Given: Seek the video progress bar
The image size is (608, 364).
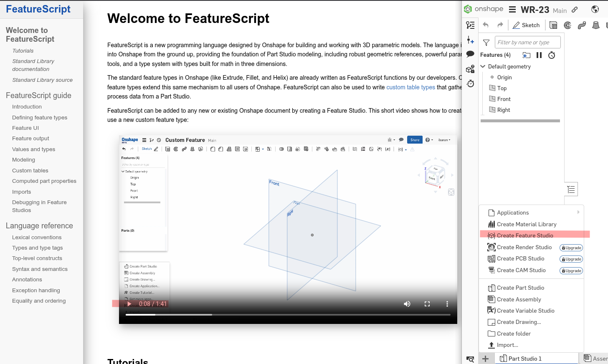Looking at the screenshot, I should pos(288,315).
